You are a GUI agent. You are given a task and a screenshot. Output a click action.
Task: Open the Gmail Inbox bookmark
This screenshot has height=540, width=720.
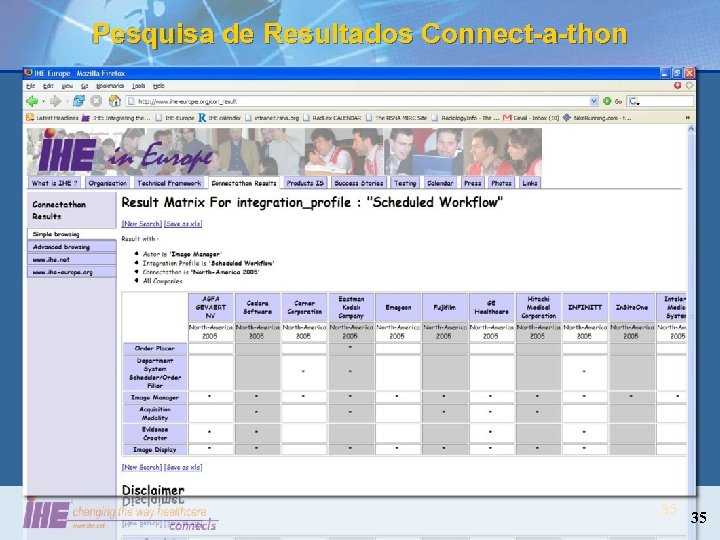point(531,118)
